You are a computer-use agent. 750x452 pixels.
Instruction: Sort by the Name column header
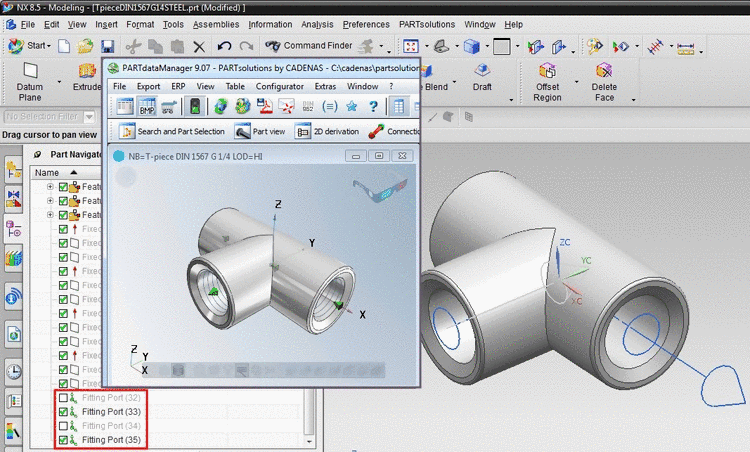pos(47,173)
